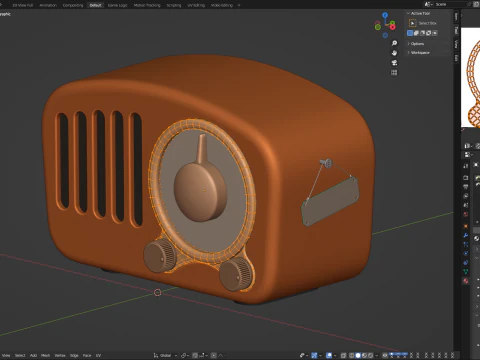The height and width of the screenshot is (360, 480).
Task: Select material preview viewport shading
Action: [x=364, y=355]
